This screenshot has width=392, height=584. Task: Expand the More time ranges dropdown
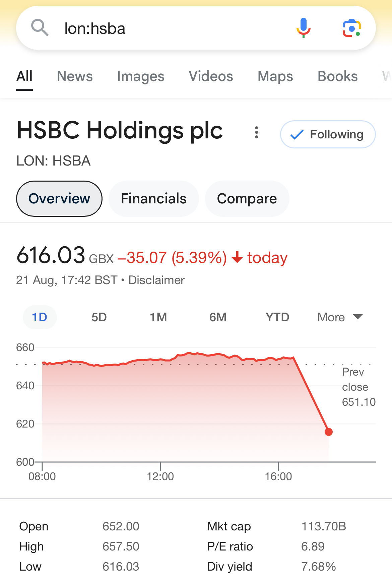point(340,317)
